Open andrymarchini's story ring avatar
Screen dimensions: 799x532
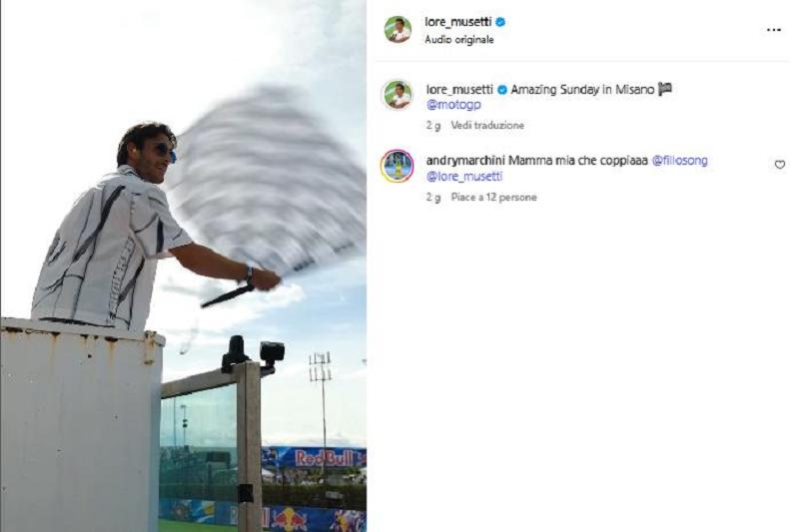397,166
